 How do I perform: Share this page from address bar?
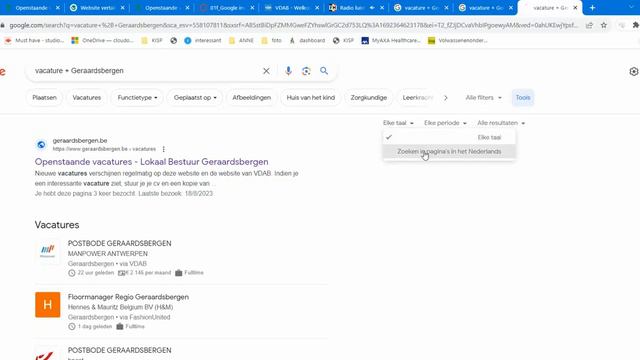pyautogui.click(x=589, y=25)
